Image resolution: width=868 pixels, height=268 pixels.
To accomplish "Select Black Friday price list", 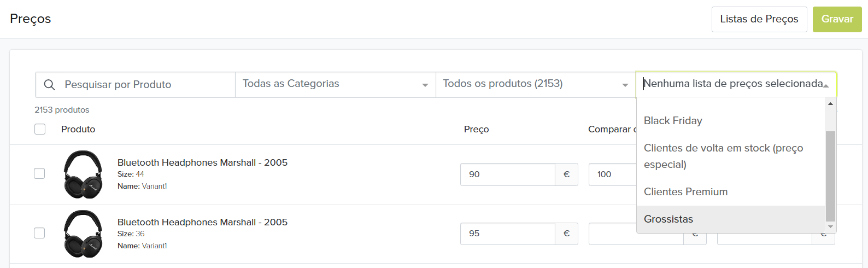I will (673, 120).
